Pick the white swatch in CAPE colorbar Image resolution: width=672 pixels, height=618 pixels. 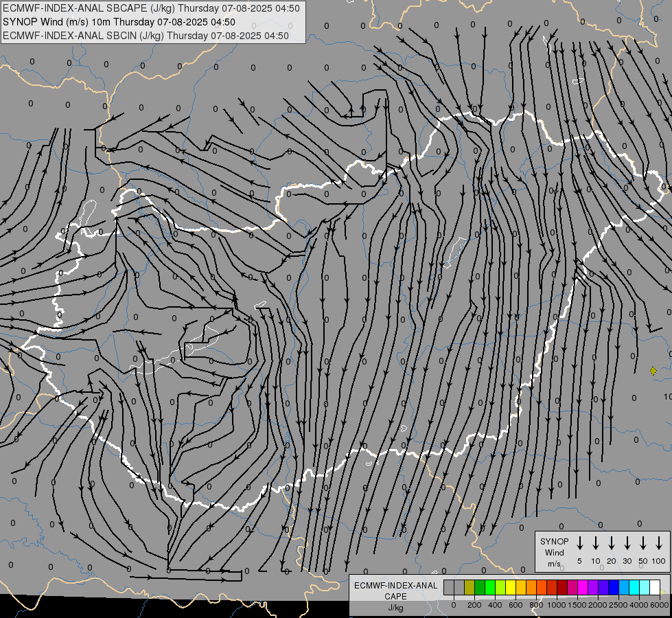coord(656,587)
